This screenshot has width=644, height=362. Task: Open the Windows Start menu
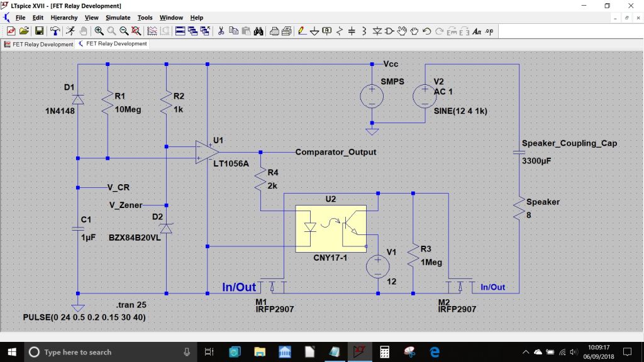(x=12, y=352)
